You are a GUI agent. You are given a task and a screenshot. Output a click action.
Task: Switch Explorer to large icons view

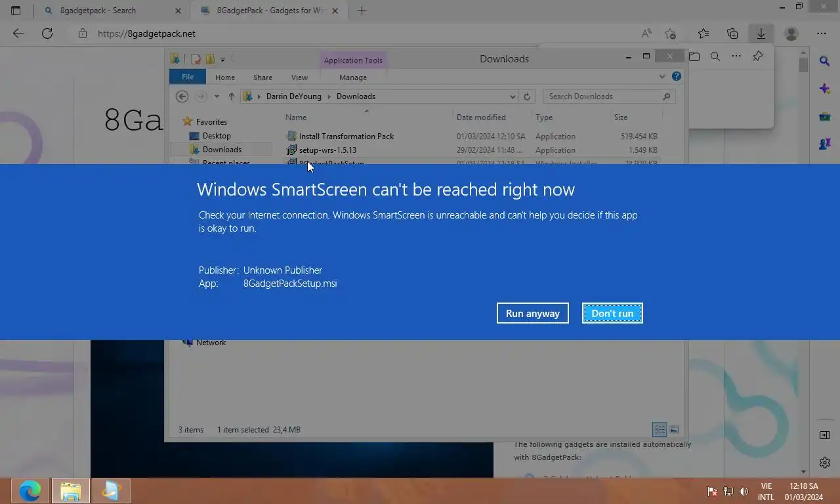(x=674, y=430)
